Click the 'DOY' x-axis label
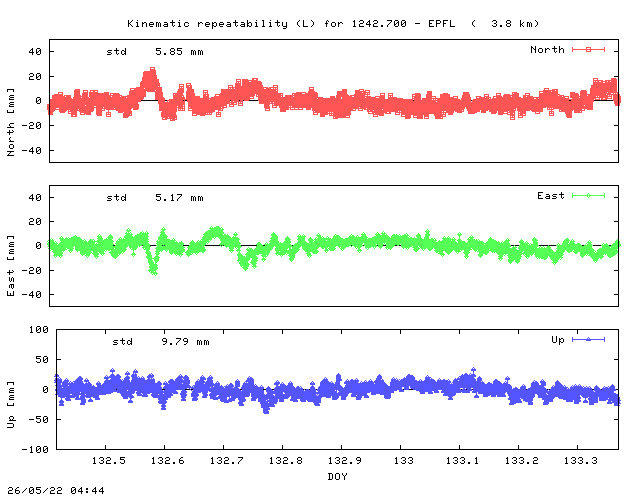640x496 pixels. coord(338,476)
